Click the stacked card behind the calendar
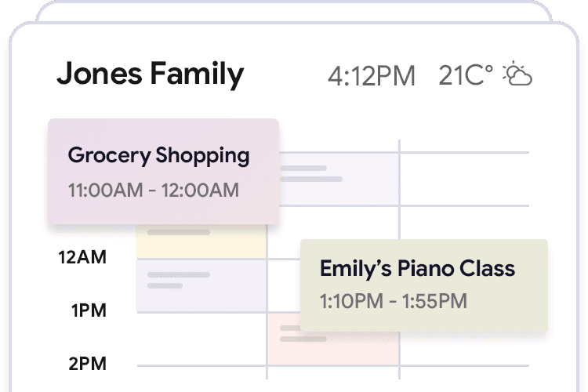The width and height of the screenshot is (588, 392). click(294, 11)
